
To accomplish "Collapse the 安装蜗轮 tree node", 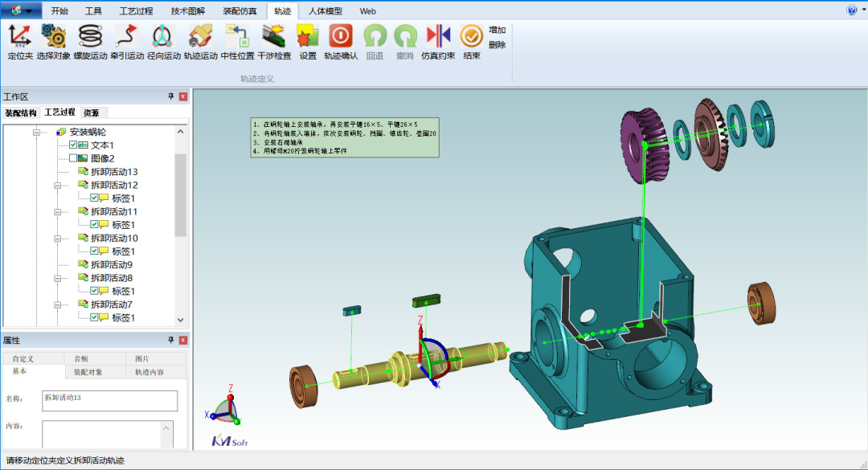I will [x=36, y=132].
